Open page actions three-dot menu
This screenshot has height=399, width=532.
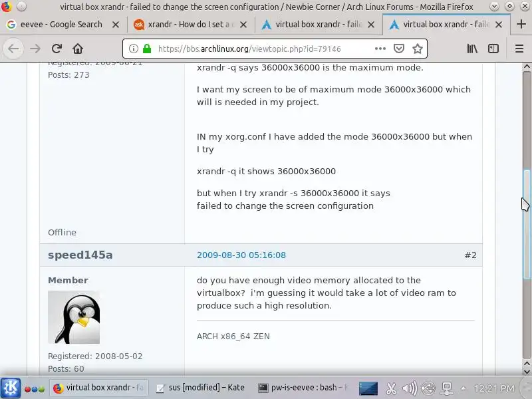click(380, 49)
